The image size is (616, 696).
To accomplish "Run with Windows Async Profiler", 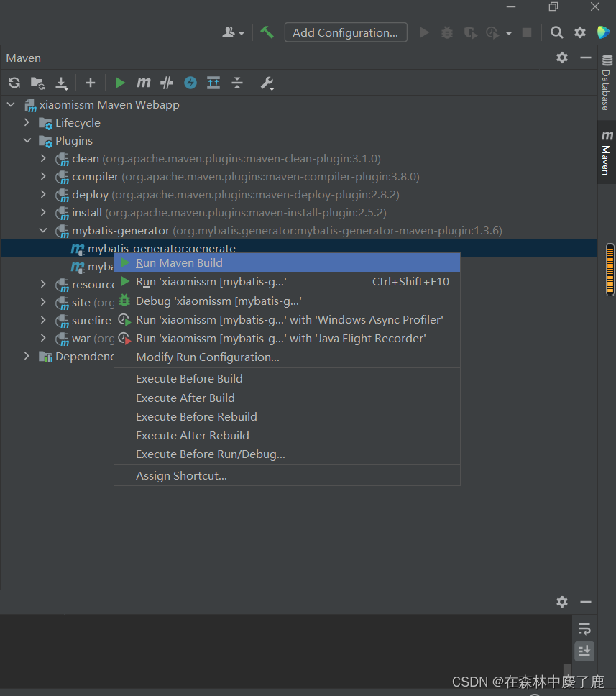I will (287, 319).
